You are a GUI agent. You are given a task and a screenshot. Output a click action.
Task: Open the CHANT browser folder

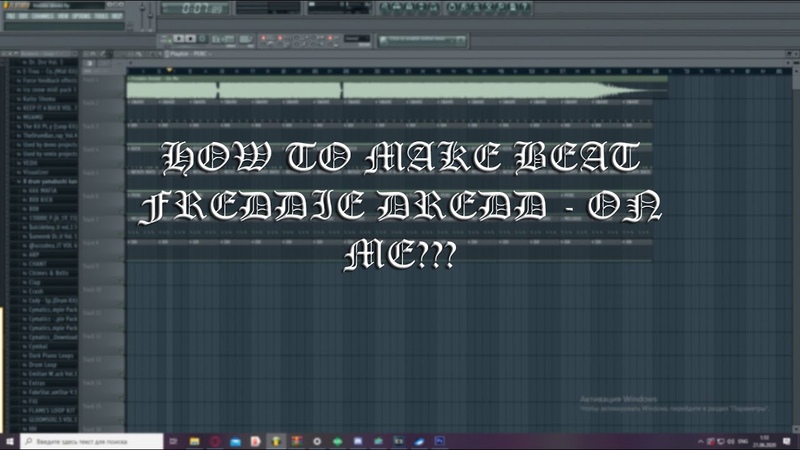click(35, 264)
